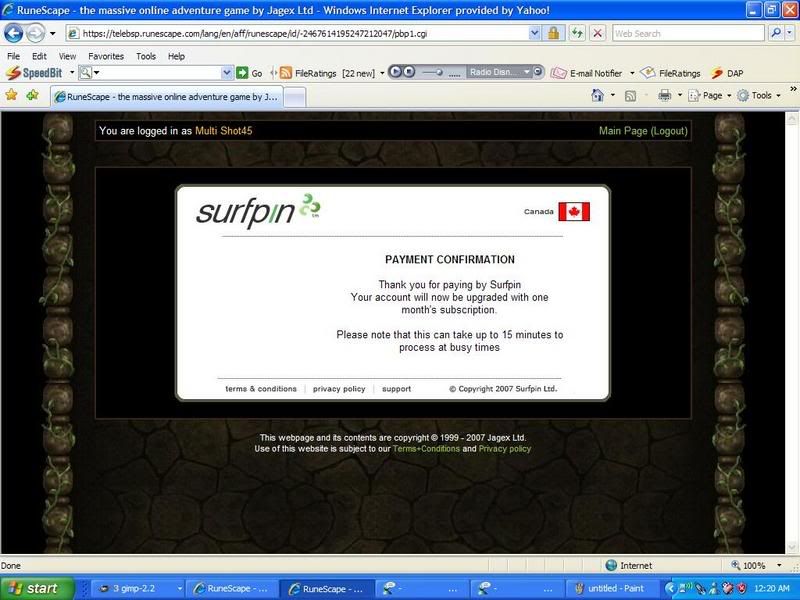Click the Main Page (Logout) link
The image size is (800, 600).
pos(643,131)
